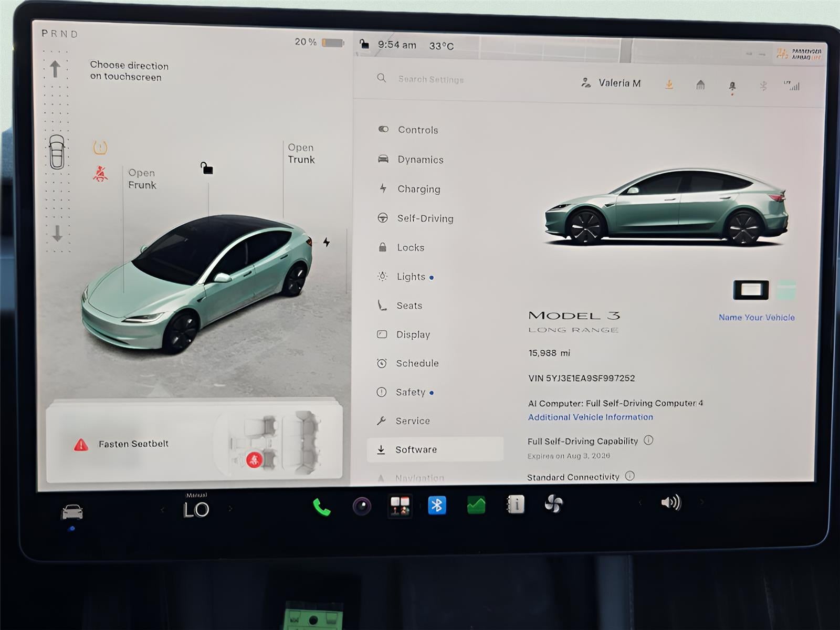Tap the info icon beside Full Self-Driving Capability
The height and width of the screenshot is (630, 840).
pos(648,440)
